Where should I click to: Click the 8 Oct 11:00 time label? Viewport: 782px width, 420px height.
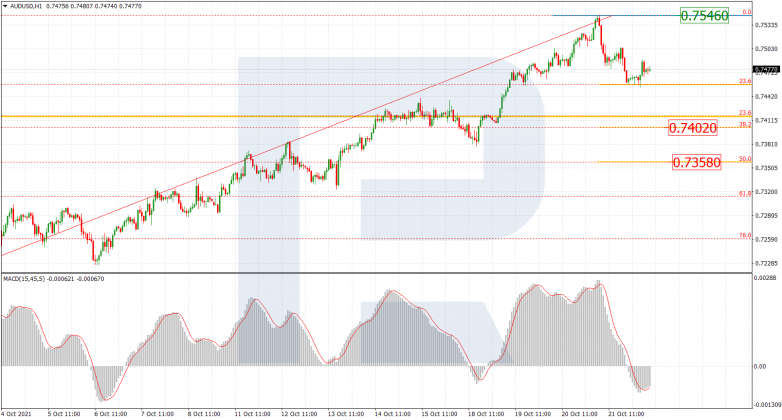coord(204,414)
